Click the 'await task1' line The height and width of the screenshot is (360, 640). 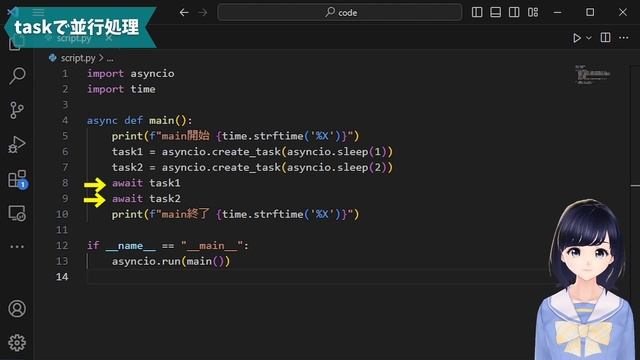[146, 183]
